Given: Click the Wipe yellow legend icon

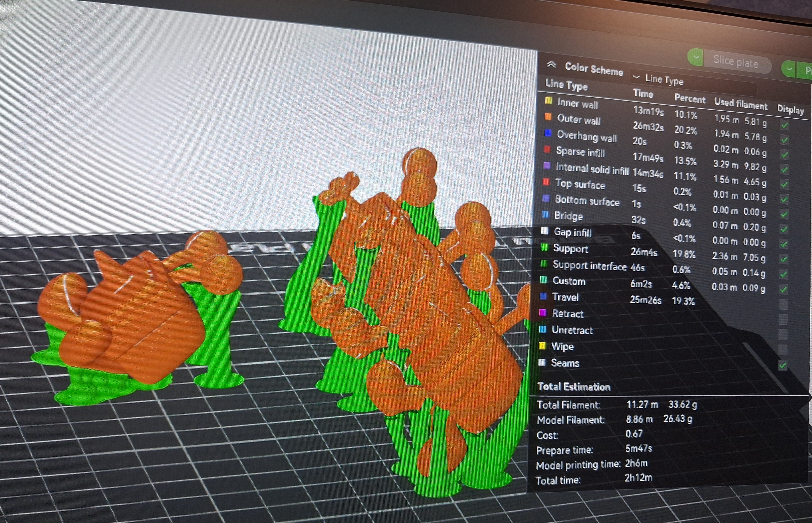Looking at the screenshot, I should click(x=542, y=346).
